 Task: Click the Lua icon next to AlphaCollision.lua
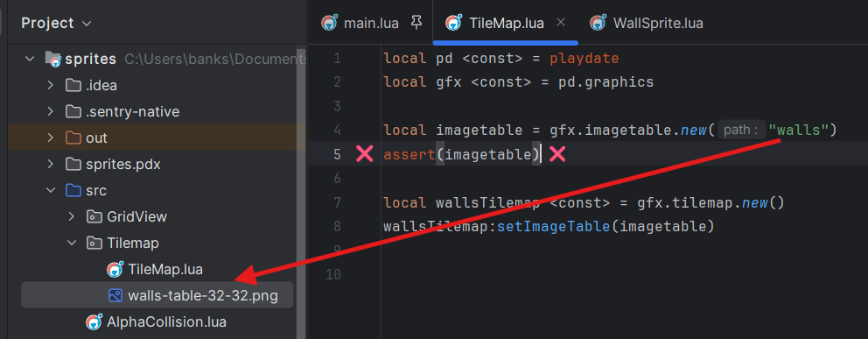(x=94, y=321)
